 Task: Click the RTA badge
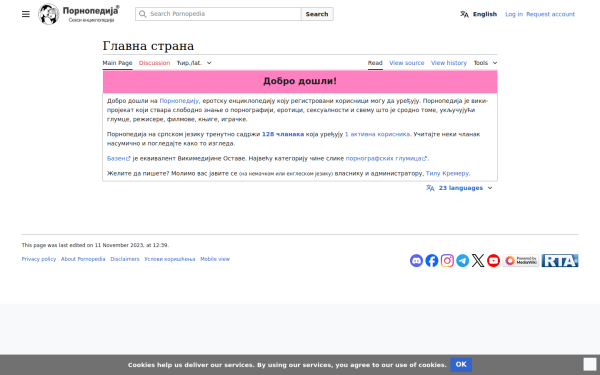click(560, 261)
